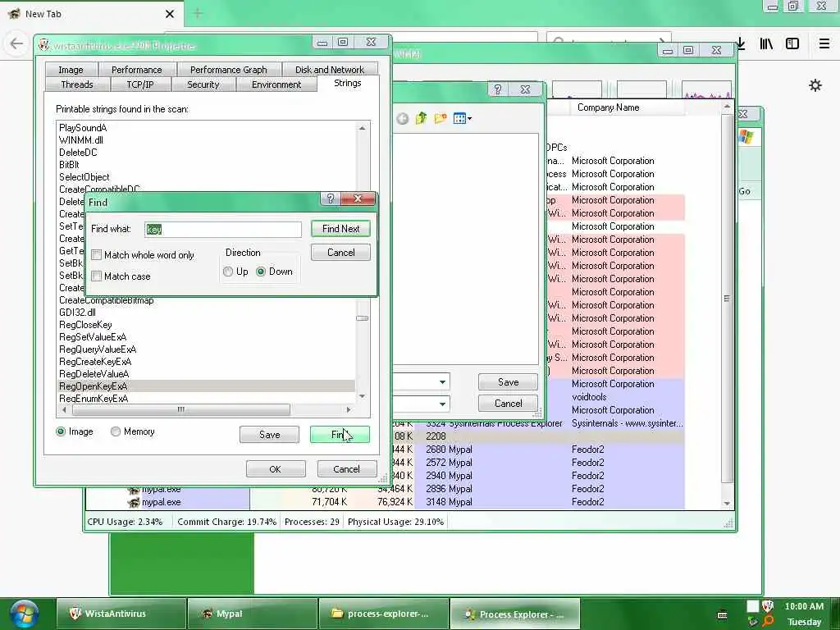
Task: Click the create new folder icon in Save dialog
Action: click(x=441, y=118)
